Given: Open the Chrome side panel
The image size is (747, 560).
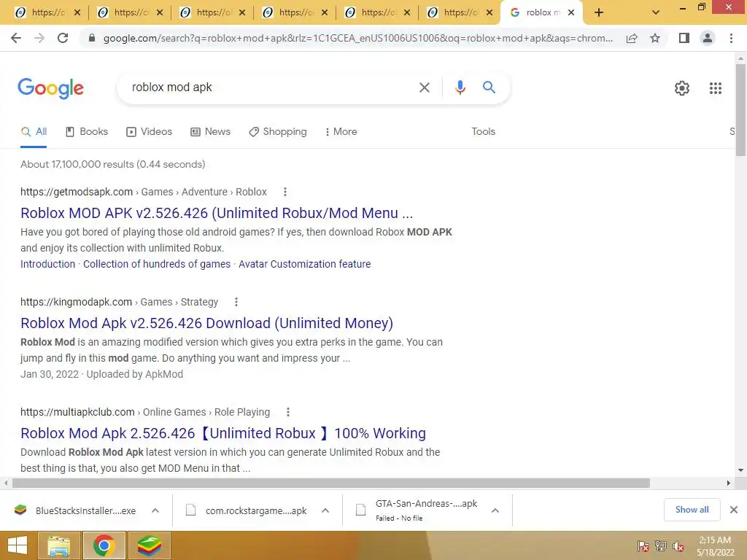Looking at the screenshot, I should click(x=684, y=38).
